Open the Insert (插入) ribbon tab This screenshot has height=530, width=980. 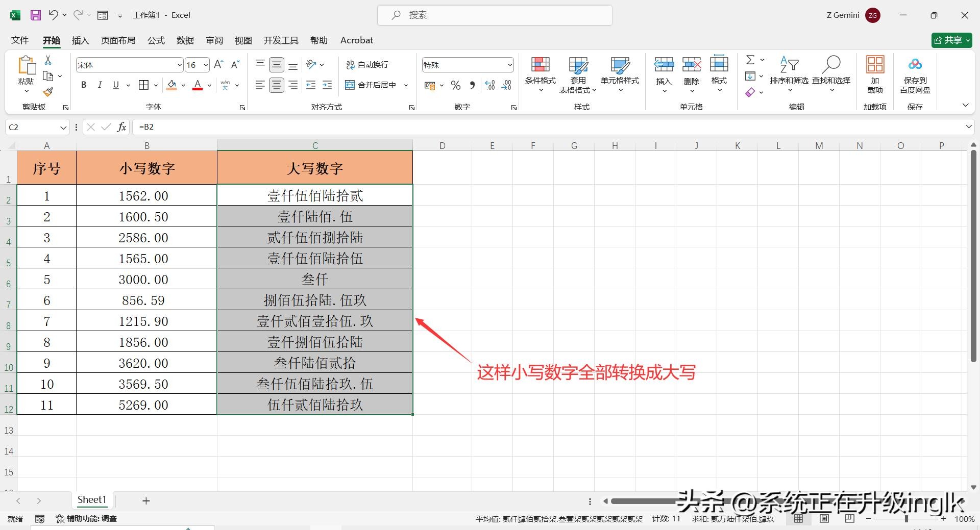point(80,40)
